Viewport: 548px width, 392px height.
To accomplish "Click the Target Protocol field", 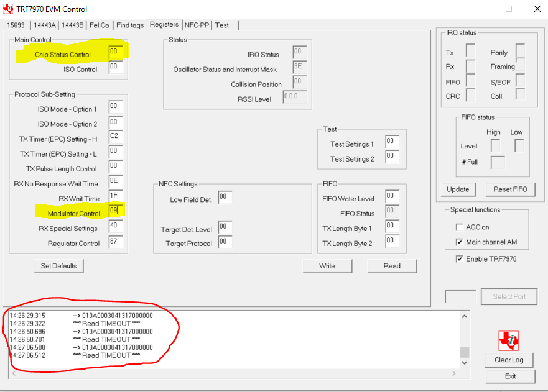I will (225, 242).
